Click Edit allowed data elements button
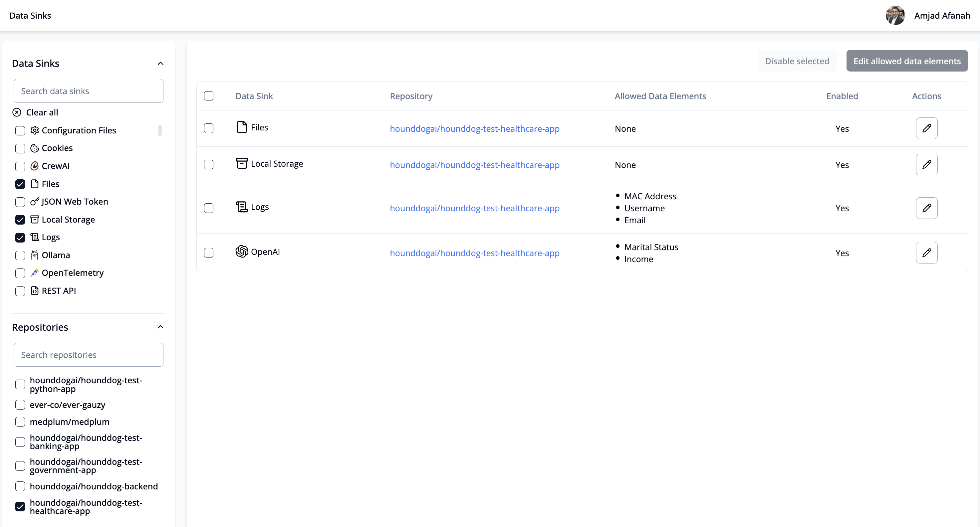The width and height of the screenshot is (980, 527). [906, 61]
